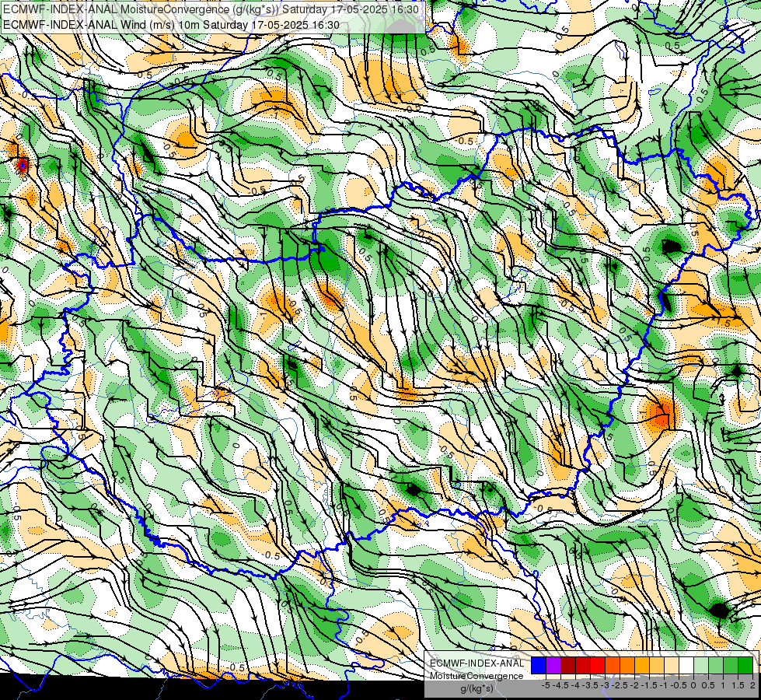Click the '-4.5' tick on the legend
Image resolution: width=761 pixels, height=700 pixels.
[x=560, y=685]
